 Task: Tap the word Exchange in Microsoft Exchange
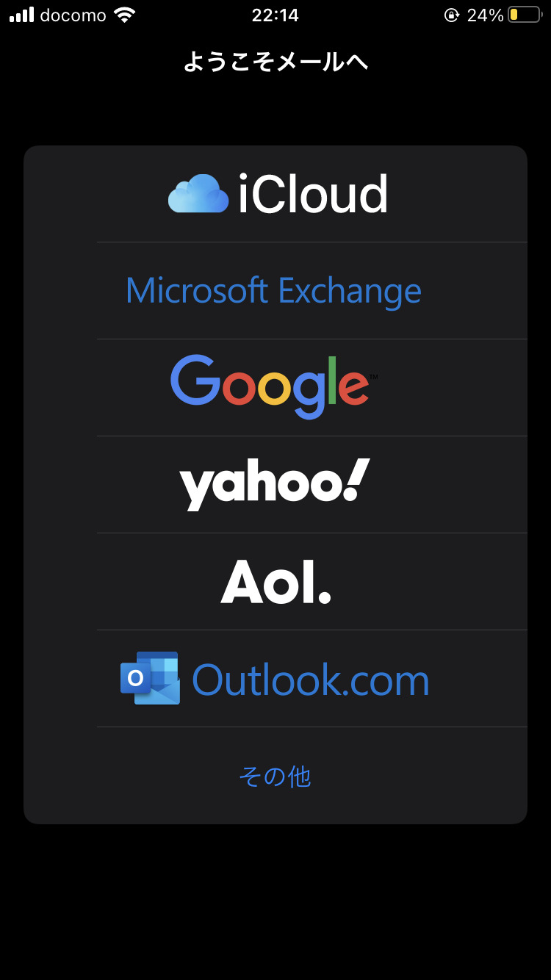tap(350, 292)
